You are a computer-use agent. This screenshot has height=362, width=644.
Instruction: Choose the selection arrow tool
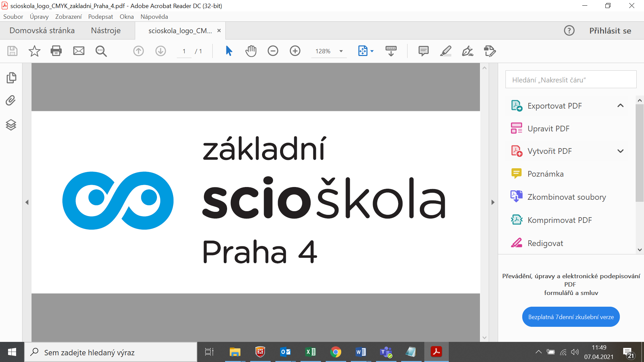tap(229, 51)
